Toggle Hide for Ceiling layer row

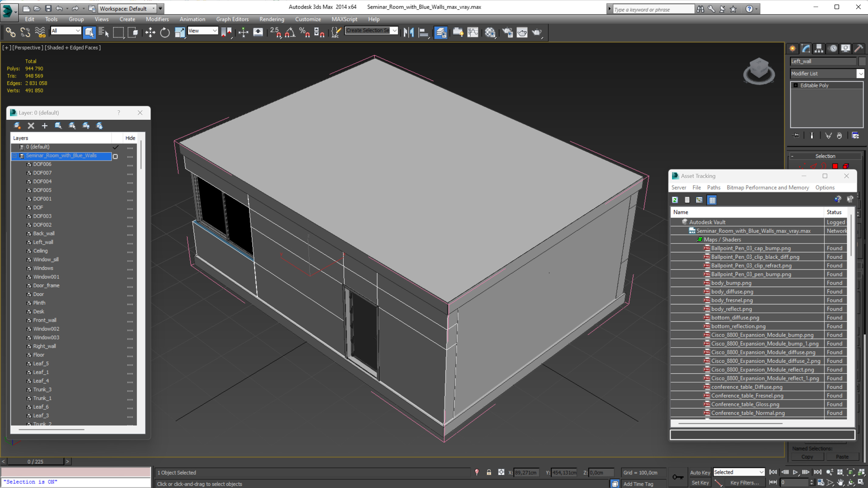pyautogui.click(x=130, y=252)
